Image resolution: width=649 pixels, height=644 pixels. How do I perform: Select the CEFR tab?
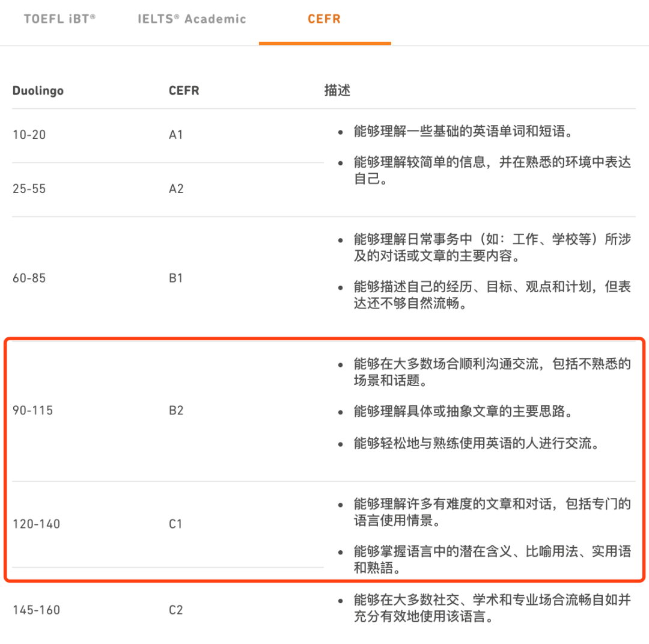(x=324, y=19)
